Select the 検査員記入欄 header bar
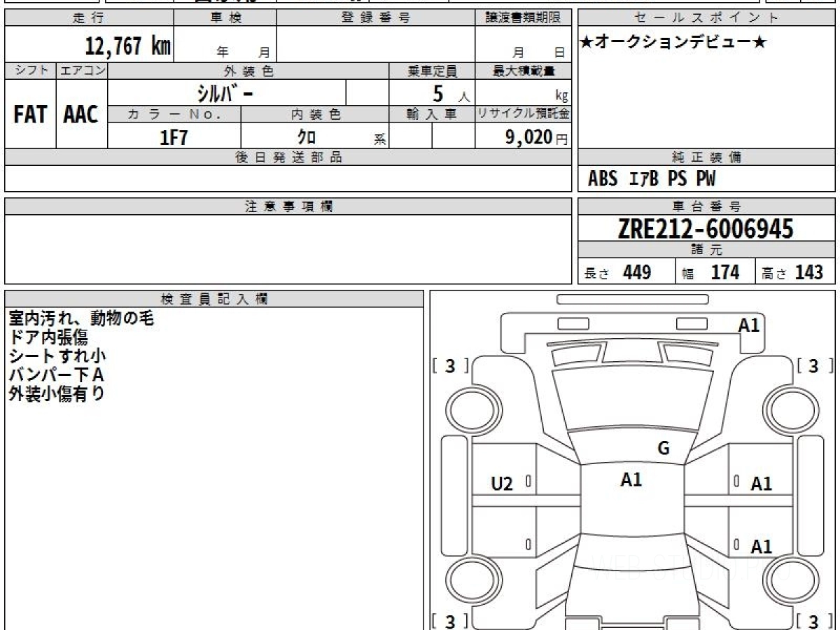 coord(214,298)
